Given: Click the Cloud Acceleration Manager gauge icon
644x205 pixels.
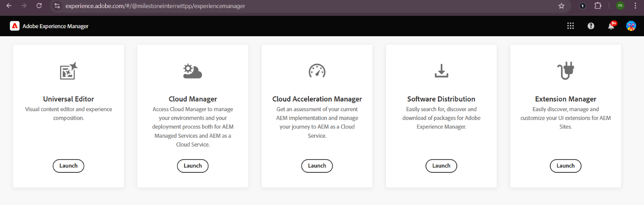Looking at the screenshot, I should click(x=317, y=71).
